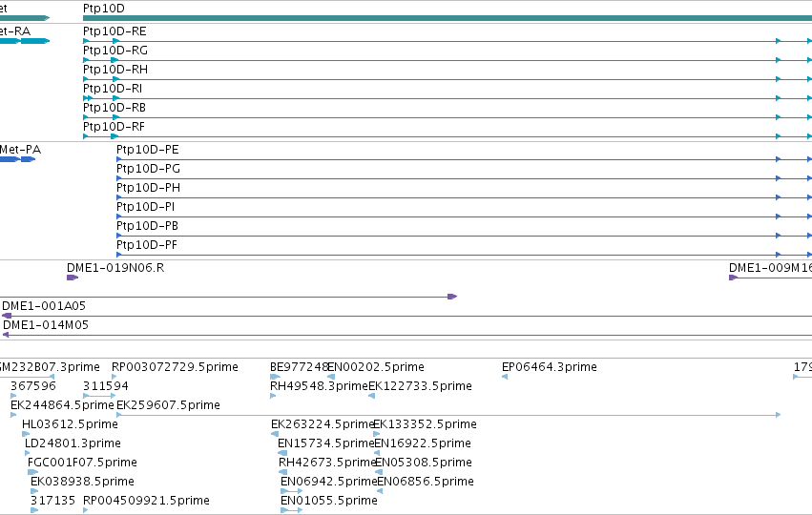The width and height of the screenshot is (812, 515).
Task: Click the FGC001F07.5prime arrow glyph
Action: [32, 472]
